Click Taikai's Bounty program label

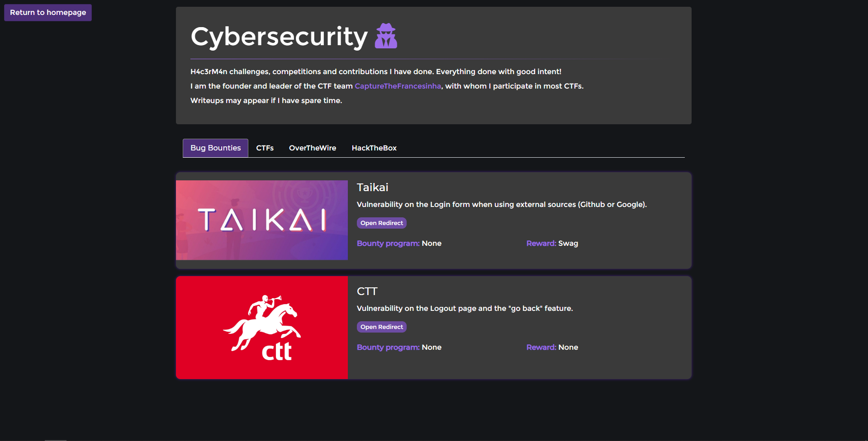click(x=388, y=243)
